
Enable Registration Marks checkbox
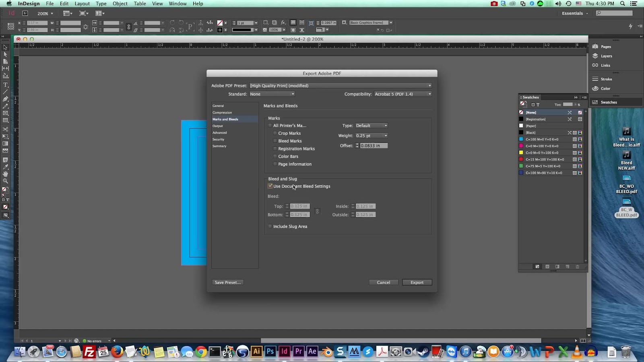pos(275,149)
